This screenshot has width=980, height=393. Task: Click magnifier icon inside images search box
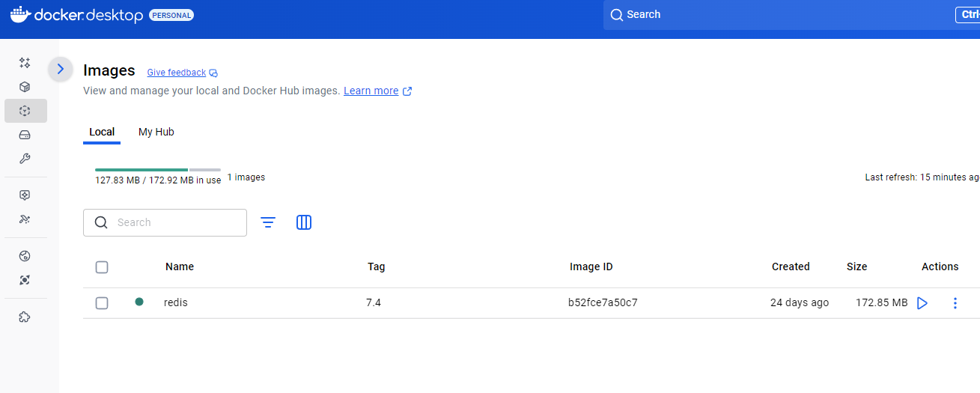pos(101,222)
